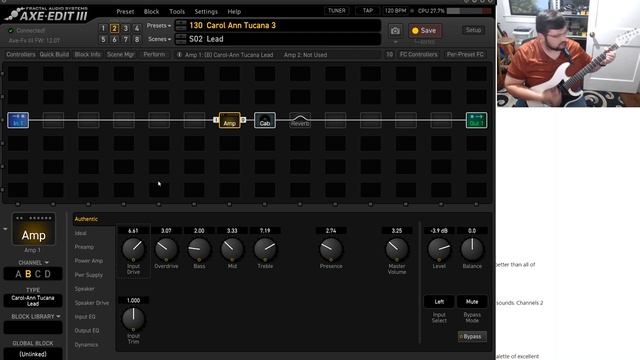Click the Master Volume knob

click(x=397, y=249)
